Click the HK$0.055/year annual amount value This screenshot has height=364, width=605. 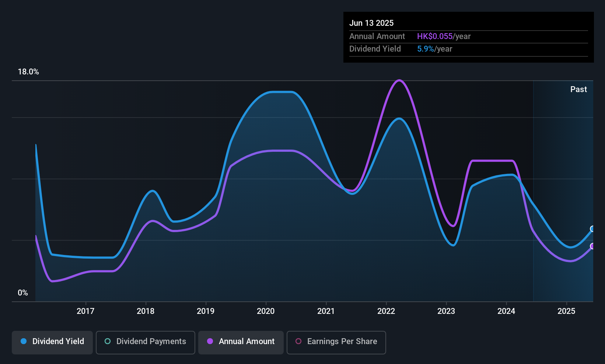click(x=444, y=36)
